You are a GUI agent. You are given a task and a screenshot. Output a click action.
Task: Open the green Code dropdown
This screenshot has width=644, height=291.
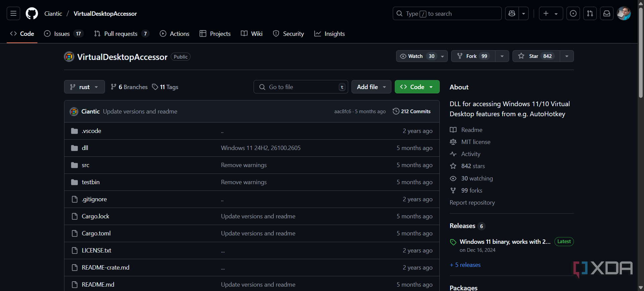coord(417,87)
